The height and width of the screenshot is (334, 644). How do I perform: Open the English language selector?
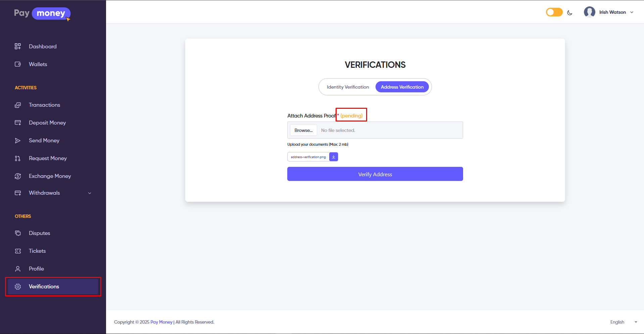click(623, 322)
